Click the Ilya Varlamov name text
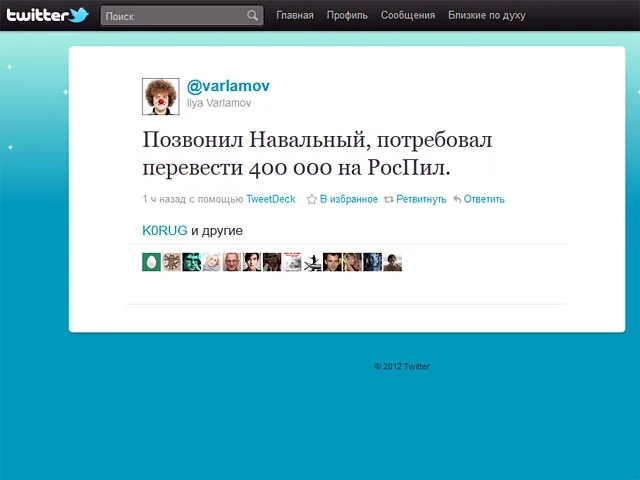The image size is (640, 480). [219, 103]
